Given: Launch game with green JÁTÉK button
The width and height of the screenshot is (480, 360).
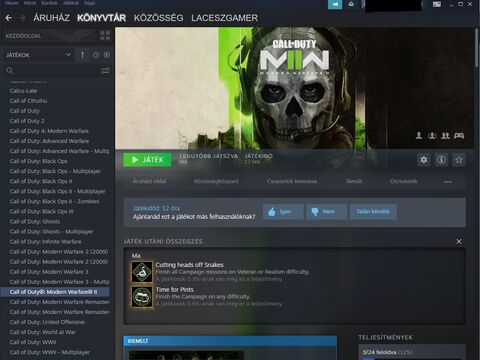Looking at the screenshot, I should [x=148, y=160].
